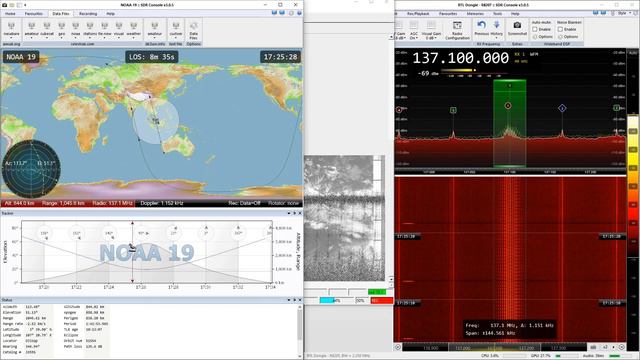The image size is (640, 360).
Task: Load the cubesat data file
Action: tap(47, 29)
